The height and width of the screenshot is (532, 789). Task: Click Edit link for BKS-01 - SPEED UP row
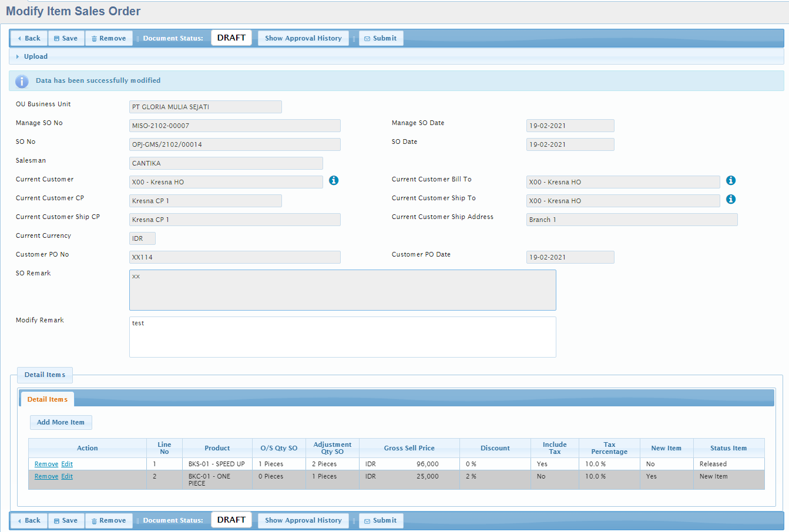pyautogui.click(x=67, y=464)
